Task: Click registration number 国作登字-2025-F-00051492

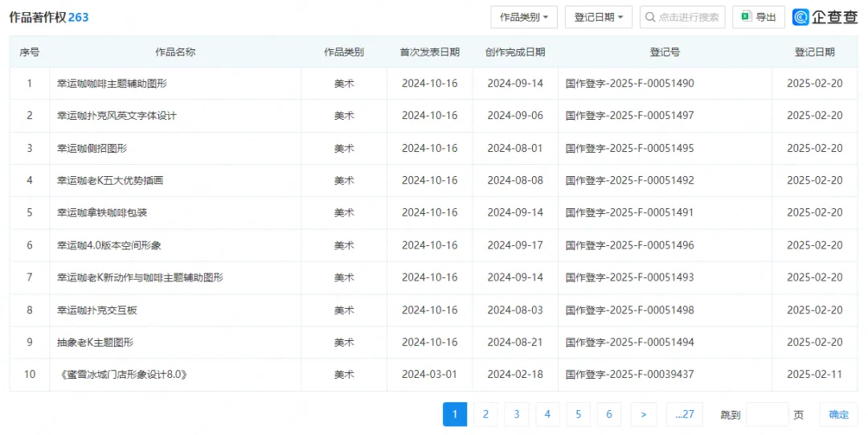Action: pyautogui.click(x=629, y=180)
